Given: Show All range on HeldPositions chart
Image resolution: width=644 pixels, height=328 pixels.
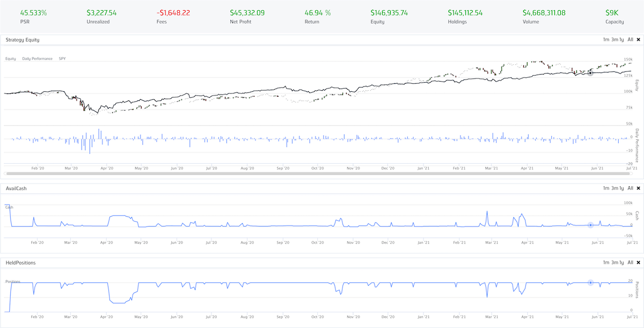Looking at the screenshot, I should [631, 263].
